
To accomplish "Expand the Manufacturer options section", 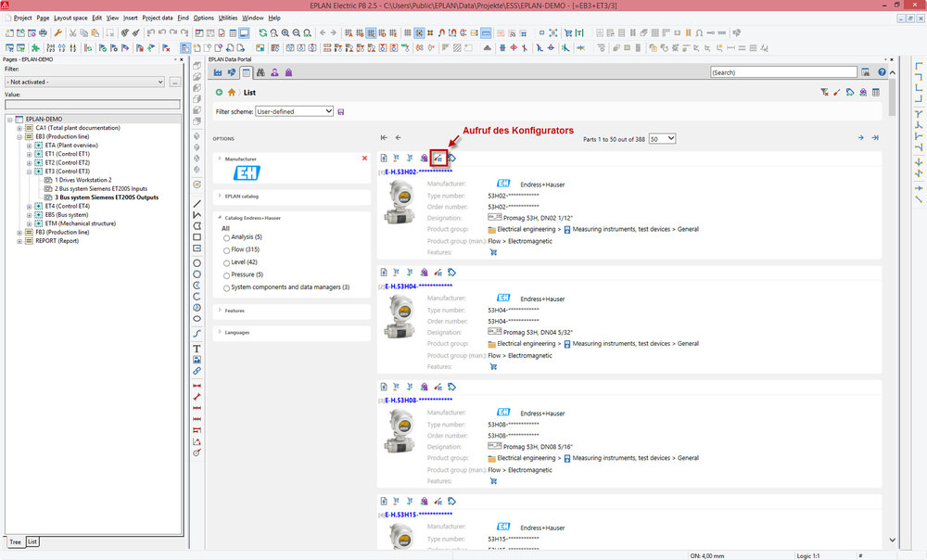I will (220, 159).
